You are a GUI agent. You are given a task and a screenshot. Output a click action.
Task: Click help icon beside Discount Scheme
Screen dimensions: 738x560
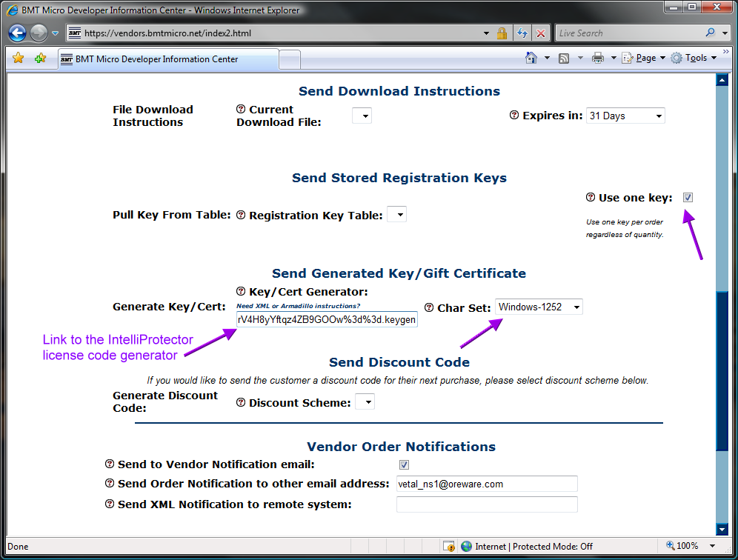pos(241,402)
